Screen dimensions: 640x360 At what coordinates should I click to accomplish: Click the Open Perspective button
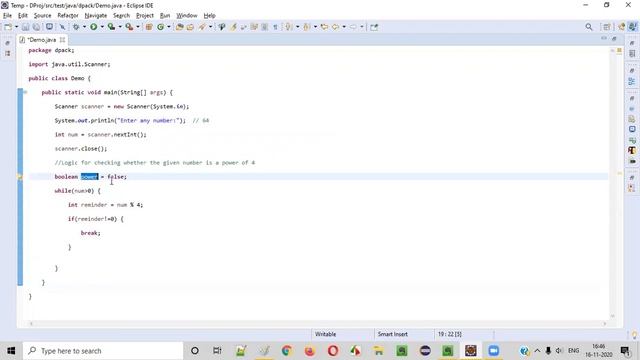[x=607, y=27]
